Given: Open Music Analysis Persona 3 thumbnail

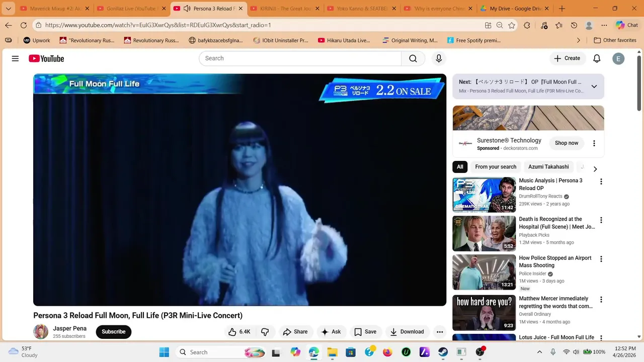Looking at the screenshot, I should click(x=484, y=195).
